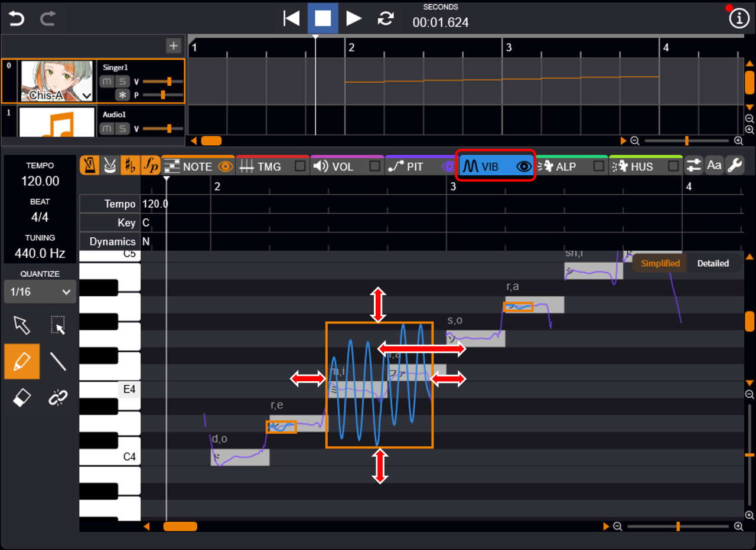Mute the Singer1 track
Viewport: 756px width, 550px height.
click(106, 81)
